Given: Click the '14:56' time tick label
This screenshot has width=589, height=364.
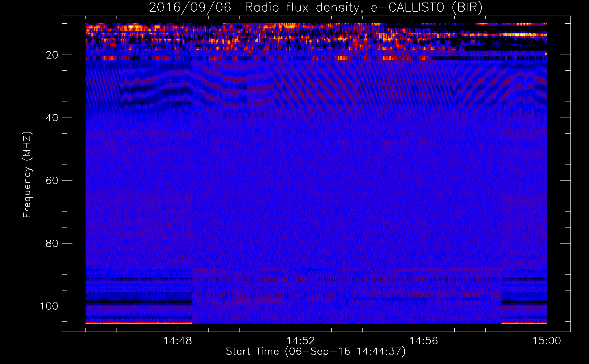Looking at the screenshot, I should (424, 341).
